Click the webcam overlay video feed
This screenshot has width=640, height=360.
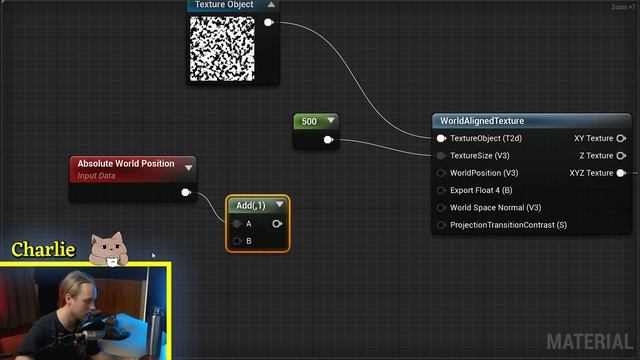[x=84, y=313]
